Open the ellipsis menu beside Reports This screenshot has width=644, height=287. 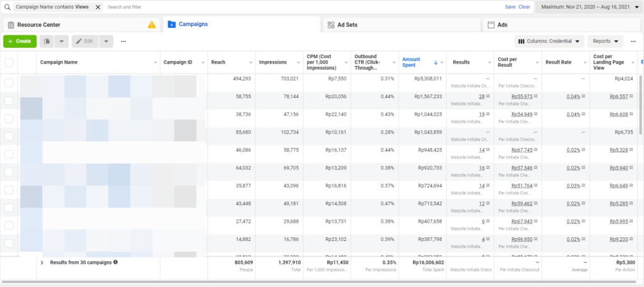click(x=632, y=41)
